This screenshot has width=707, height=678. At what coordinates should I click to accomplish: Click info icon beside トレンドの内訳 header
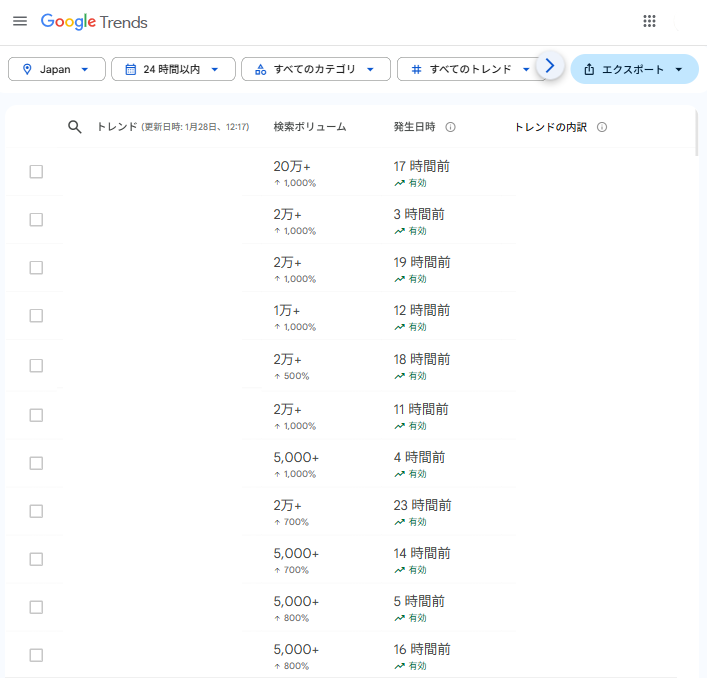click(x=602, y=127)
